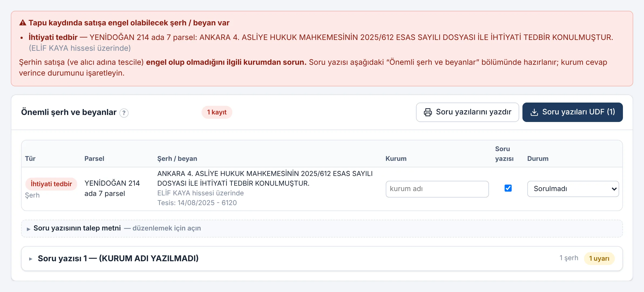Click the alert title about şerh / beyan
The image size is (644, 292).
pyautogui.click(x=129, y=23)
